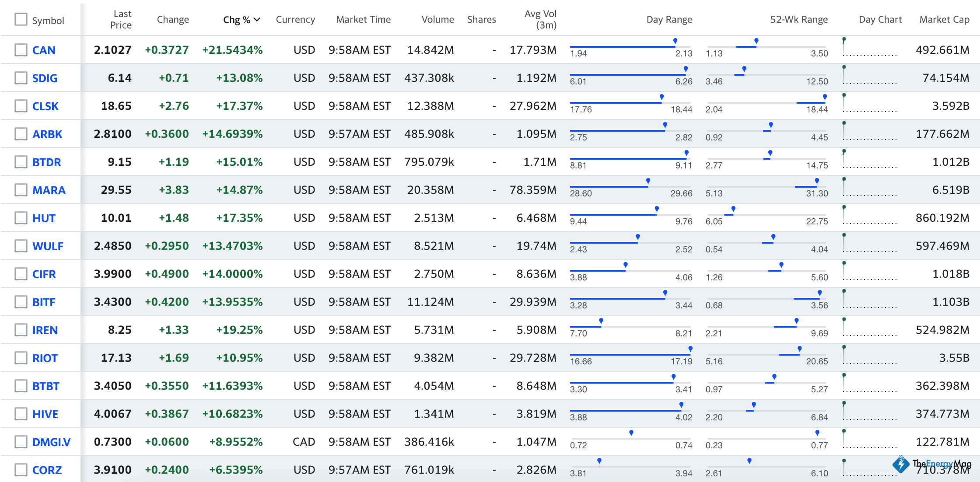Click the Last Price column header
Screen dimensions: 980x482
[121, 20]
